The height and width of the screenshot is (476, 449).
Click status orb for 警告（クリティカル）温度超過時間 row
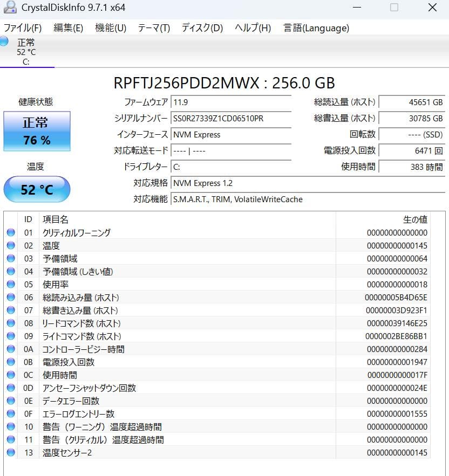[11, 439]
